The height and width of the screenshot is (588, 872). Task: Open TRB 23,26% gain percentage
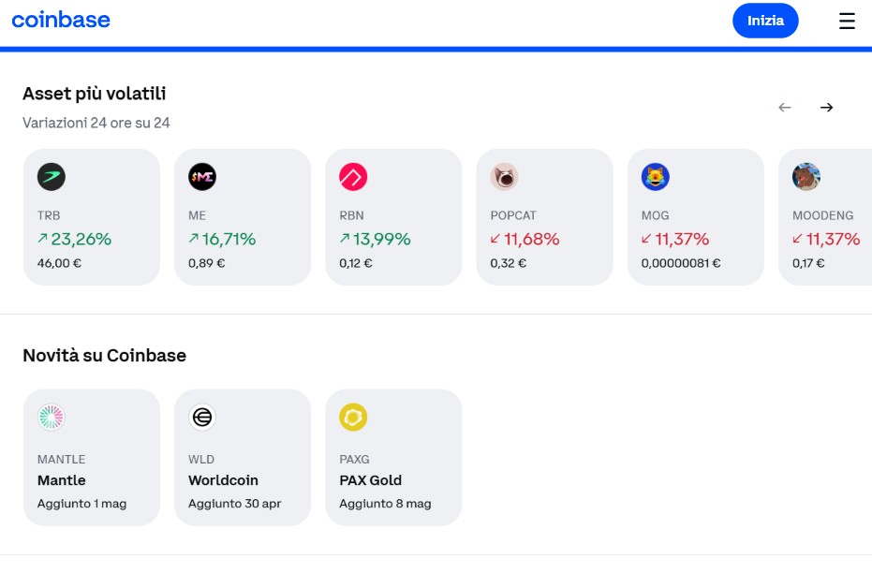click(74, 240)
